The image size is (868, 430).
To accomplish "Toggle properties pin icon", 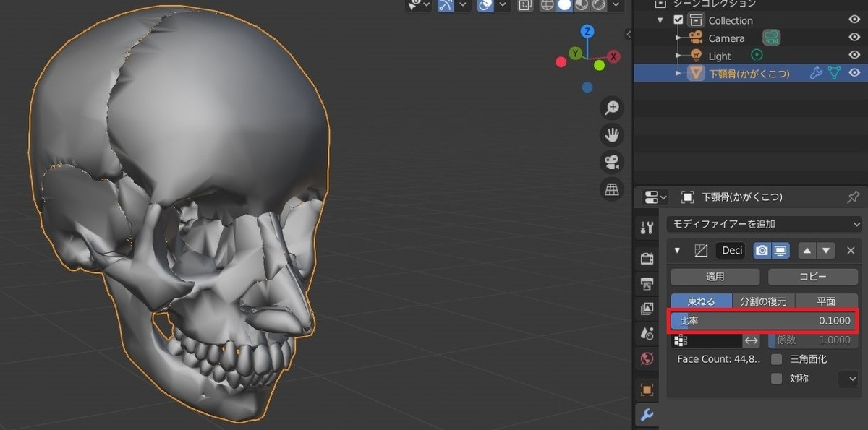I will (x=853, y=197).
